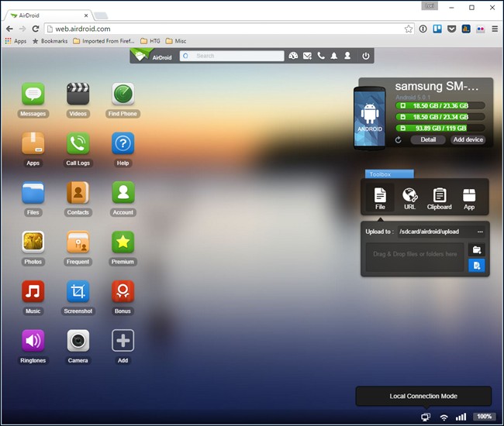Launch the Screenshot tool icon
The image size is (504, 426).
click(x=78, y=291)
